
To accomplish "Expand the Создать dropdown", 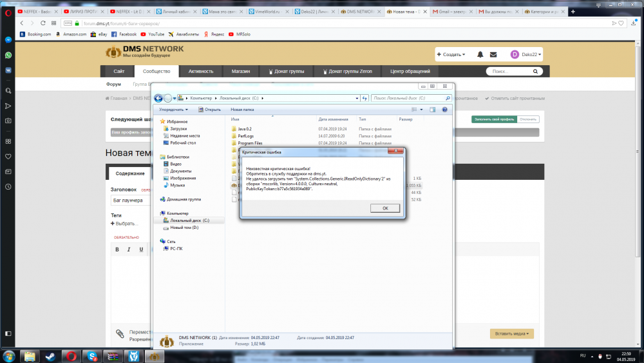I will click(453, 55).
